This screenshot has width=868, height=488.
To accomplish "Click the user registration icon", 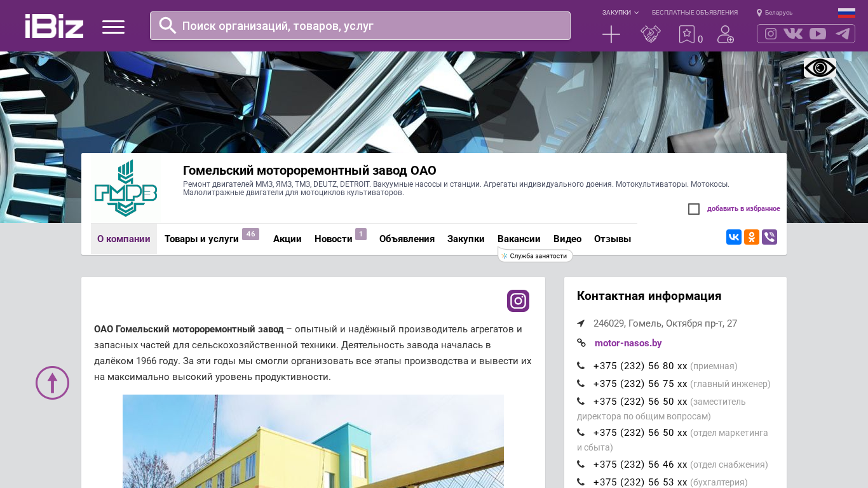I will pos(725,34).
